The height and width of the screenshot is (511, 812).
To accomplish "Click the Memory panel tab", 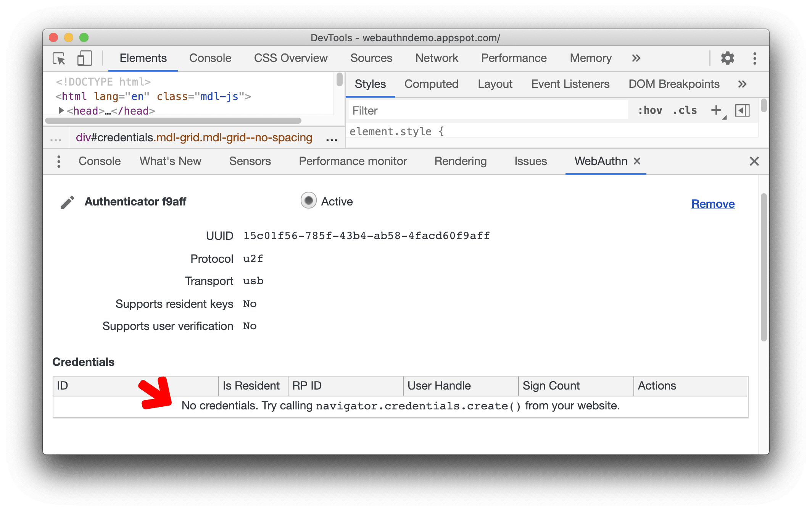I will tap(589, 58).
